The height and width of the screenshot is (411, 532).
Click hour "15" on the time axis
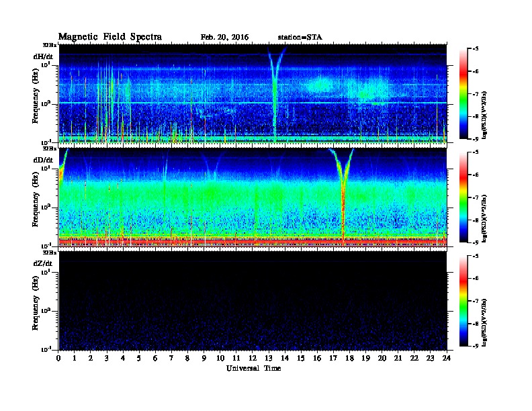[301, 358]
